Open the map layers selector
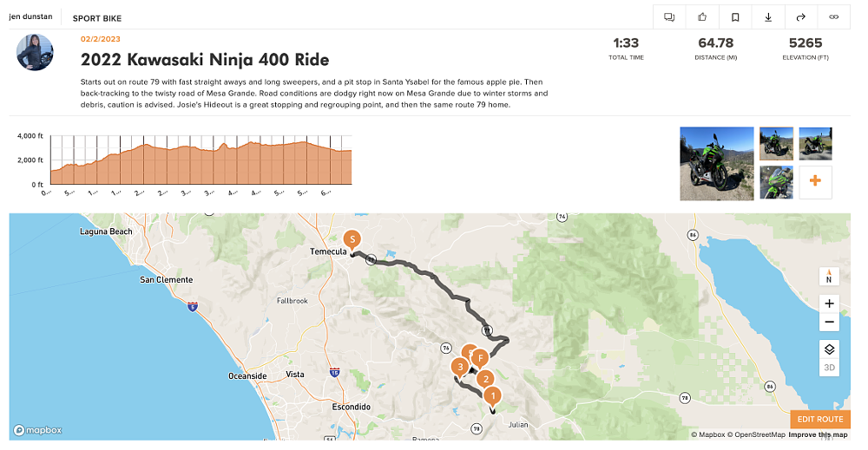This screenshot has width=868, height=450. coord(829,349)
